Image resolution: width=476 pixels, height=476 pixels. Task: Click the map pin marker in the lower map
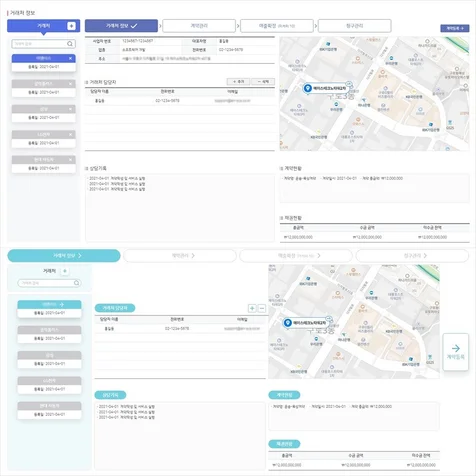click(287, 323)
